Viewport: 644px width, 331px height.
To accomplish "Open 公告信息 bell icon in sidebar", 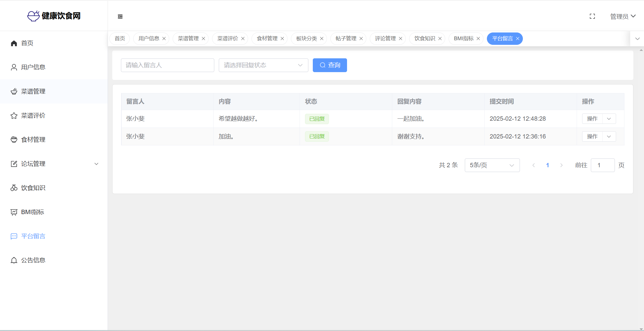I will pos(14,260).
